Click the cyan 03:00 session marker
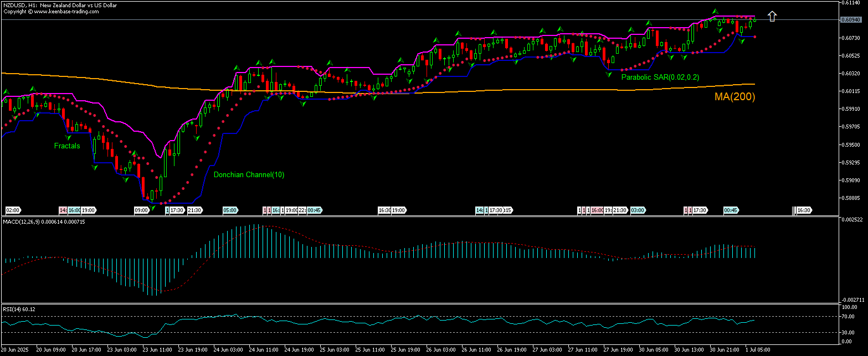 point(638,210)
